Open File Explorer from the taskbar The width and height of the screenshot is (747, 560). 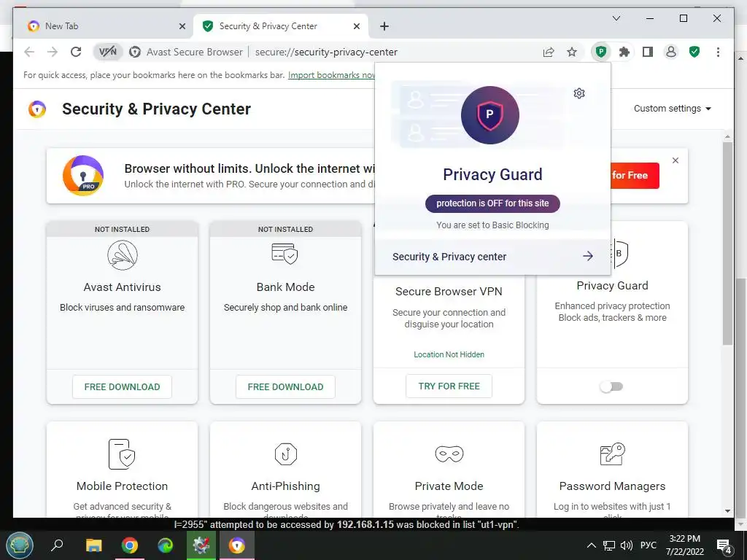click(x=94, y=545)
